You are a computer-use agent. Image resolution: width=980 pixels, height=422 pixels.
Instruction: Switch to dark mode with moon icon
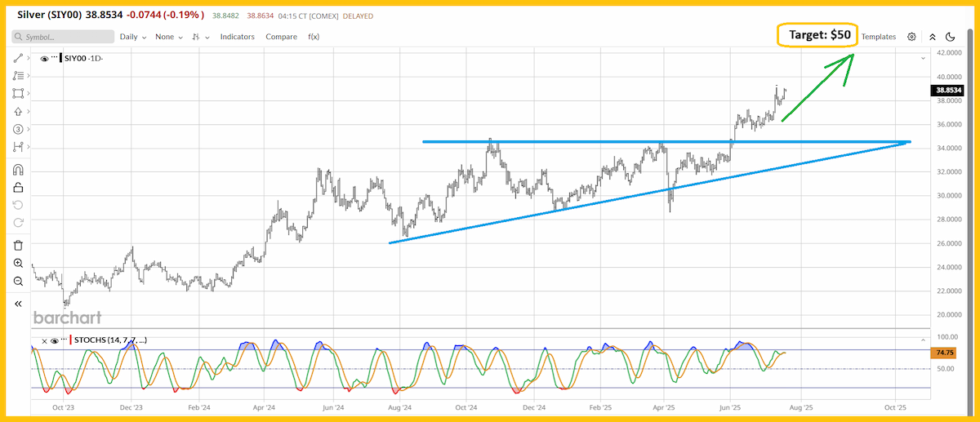pyautogui.click(x=951, y=37)
